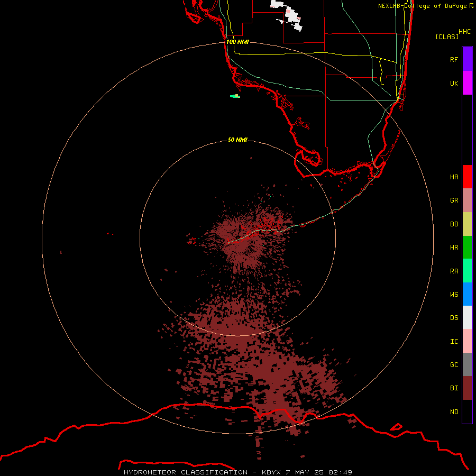Click the GC legend label
This screenshot has height=476, width=476.
coord(454,365)
